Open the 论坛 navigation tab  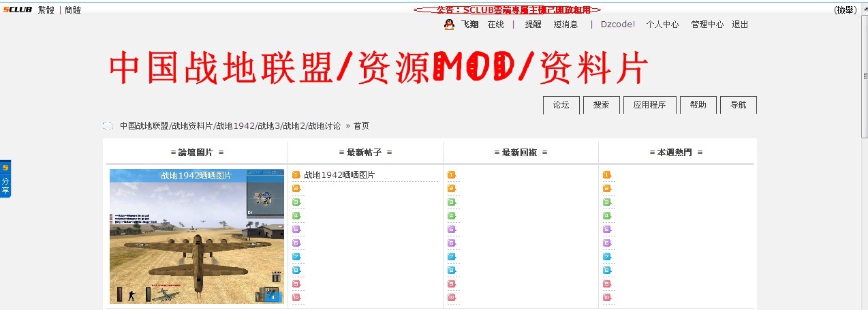(x=561, y=105)
